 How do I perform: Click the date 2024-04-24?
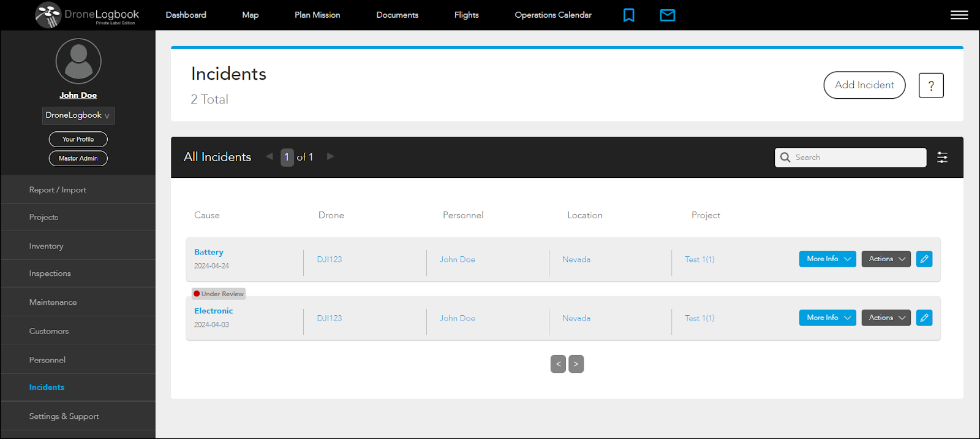212,266
